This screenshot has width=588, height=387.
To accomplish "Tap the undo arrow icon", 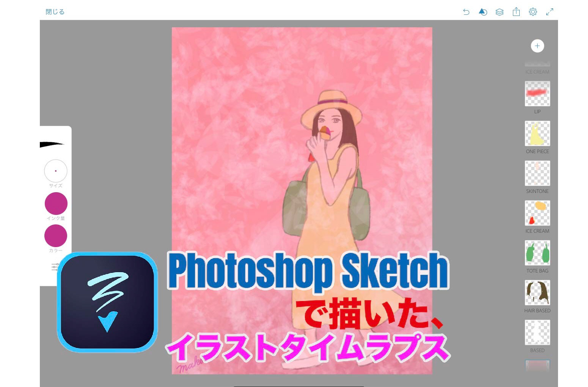I will pos(466,12).
